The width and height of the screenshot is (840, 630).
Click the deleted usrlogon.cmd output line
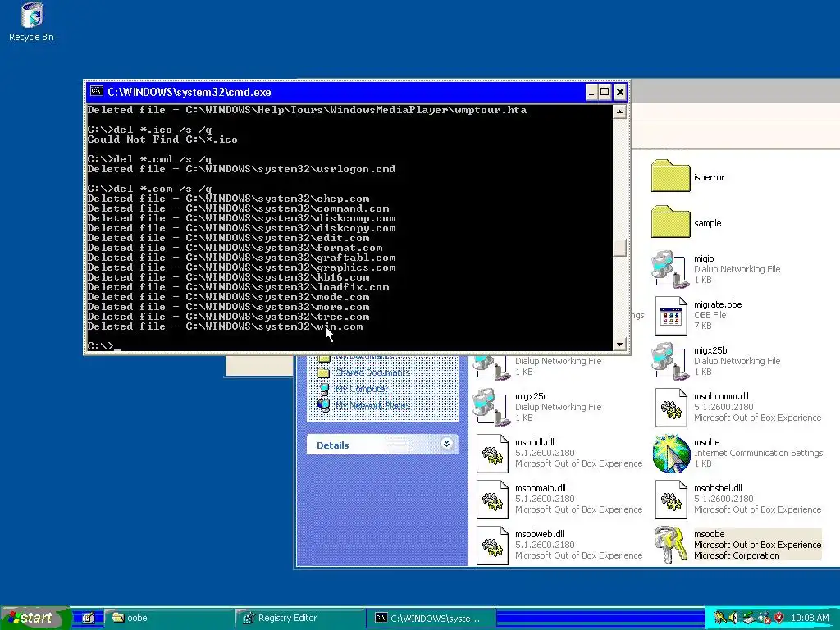click(x=241, y=169)
